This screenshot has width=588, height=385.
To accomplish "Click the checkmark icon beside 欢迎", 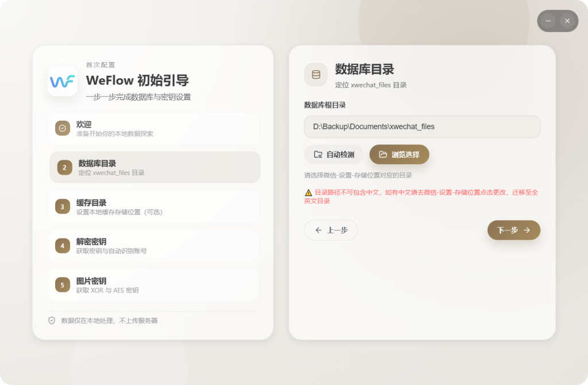I will pos(63,128).
